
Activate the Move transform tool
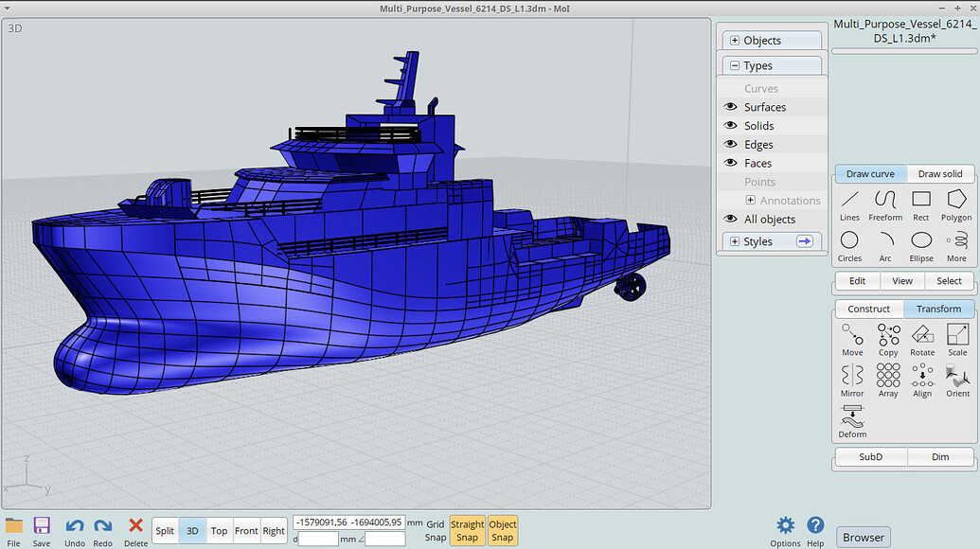click(852, 341)
